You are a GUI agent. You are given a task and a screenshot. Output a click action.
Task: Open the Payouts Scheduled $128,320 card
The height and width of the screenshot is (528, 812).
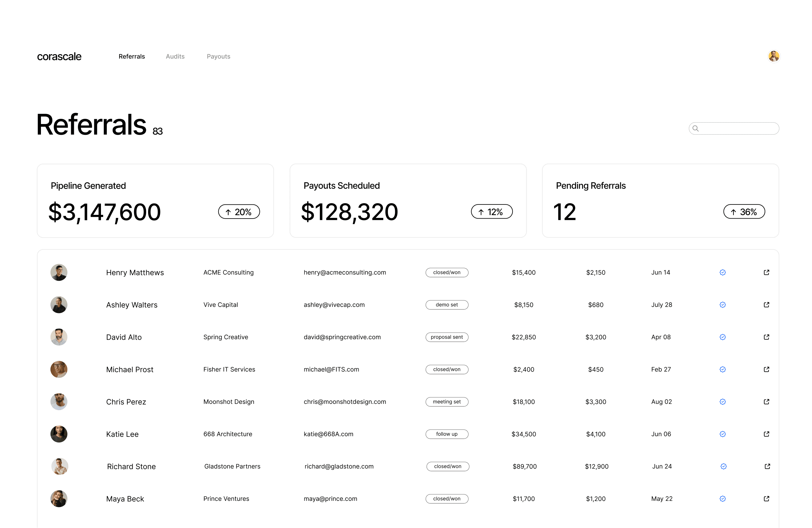click(408, 201)
